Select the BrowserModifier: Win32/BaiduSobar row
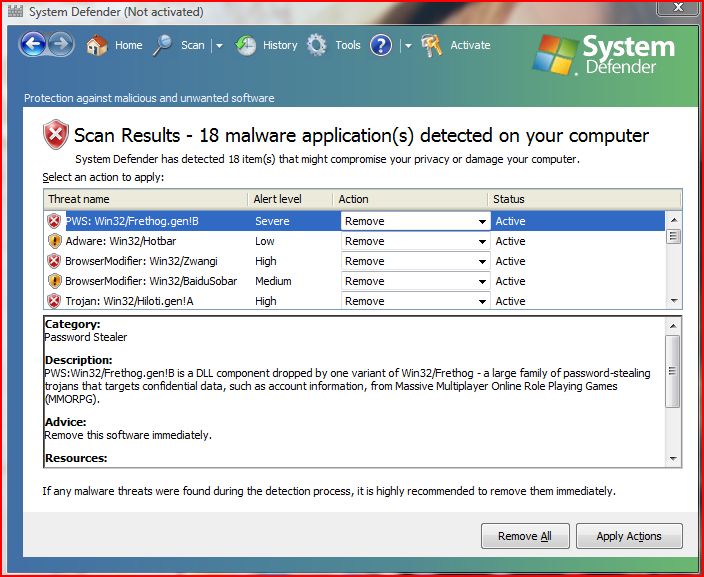This screenshot has height=577, width=704. tap(355, 281)
